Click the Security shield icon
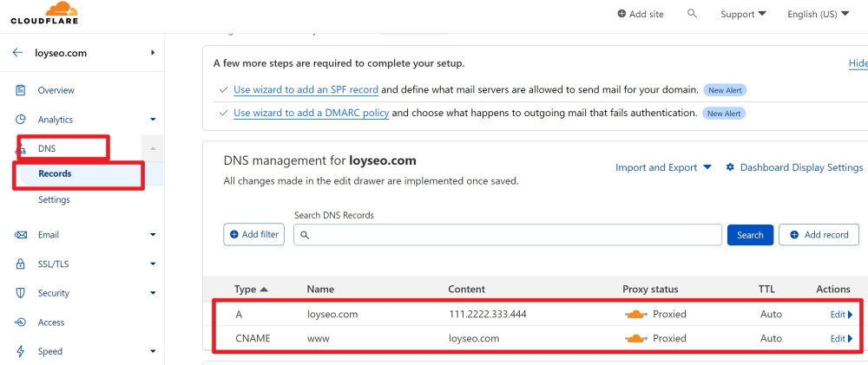 click(x=21, y=293)
